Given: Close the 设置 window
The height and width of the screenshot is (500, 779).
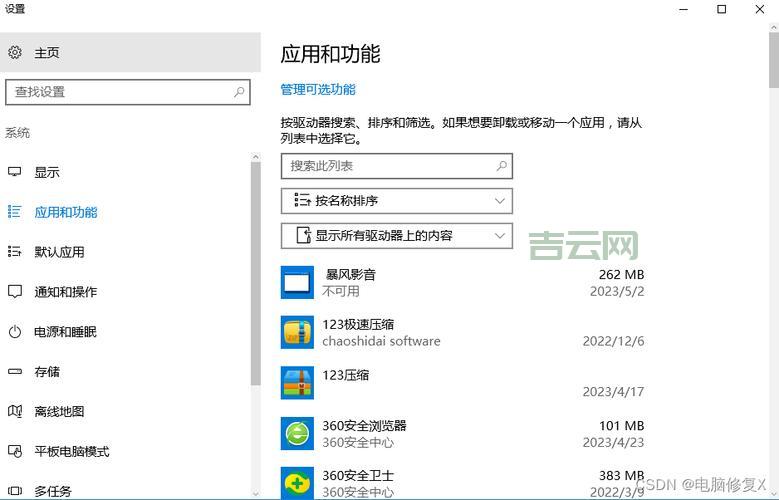Looking at the screenshot, I should tap(760, 9).
